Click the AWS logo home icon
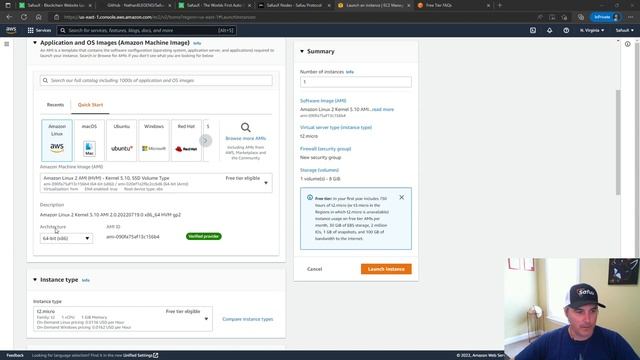The width and height of the screenshot is (640, 360). (11, 30)
